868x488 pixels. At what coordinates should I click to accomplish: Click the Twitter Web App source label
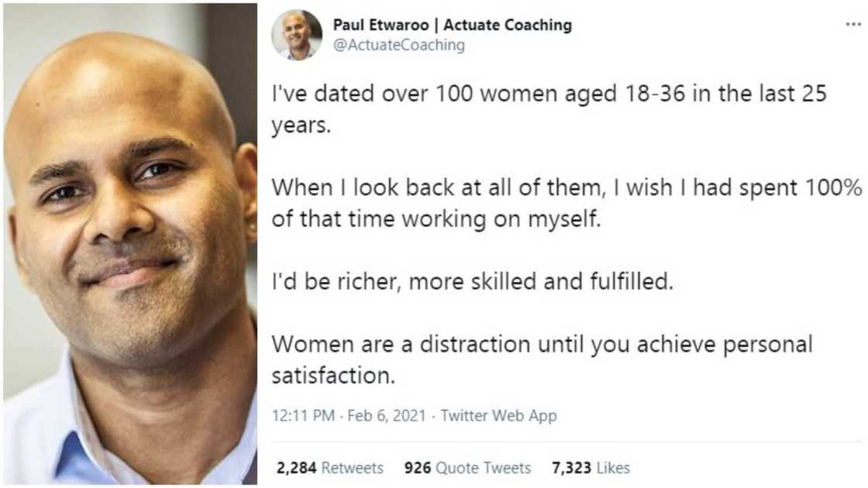502,415
